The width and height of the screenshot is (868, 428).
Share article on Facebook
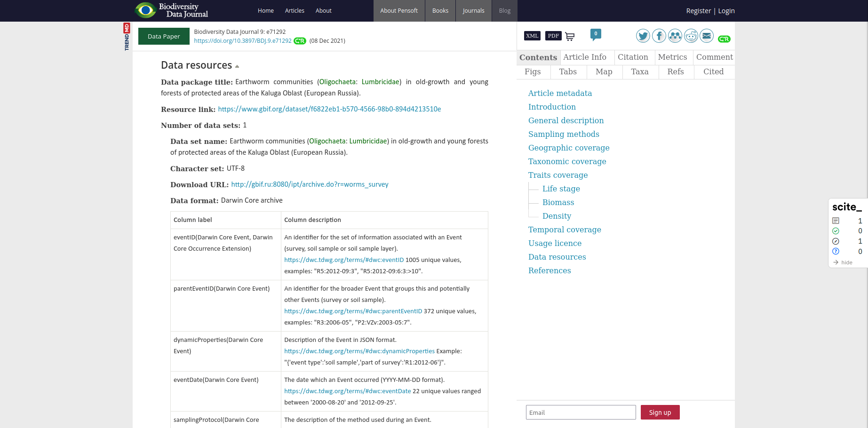pyautogui.click(x=659, y=36)
